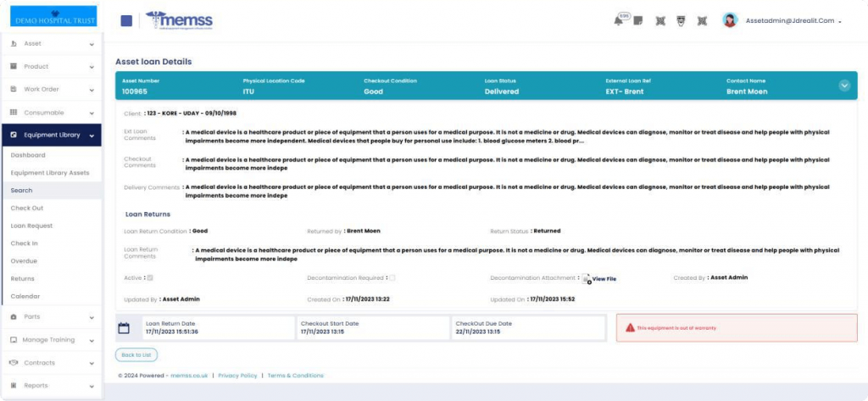Expand the Consumable menu chevron
868x401 pixels.
click(x=92, y=113)
